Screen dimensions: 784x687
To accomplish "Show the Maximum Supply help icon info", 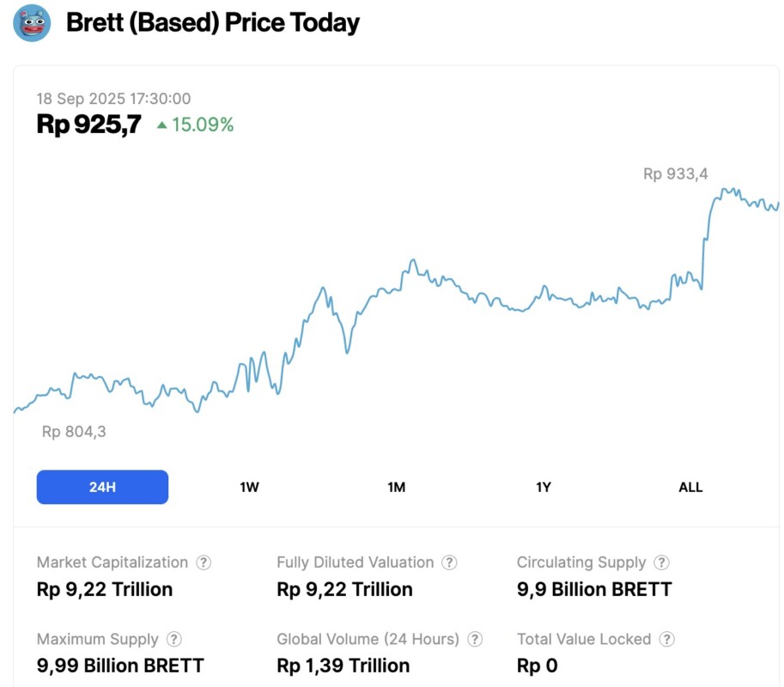I will coord(174,640).
